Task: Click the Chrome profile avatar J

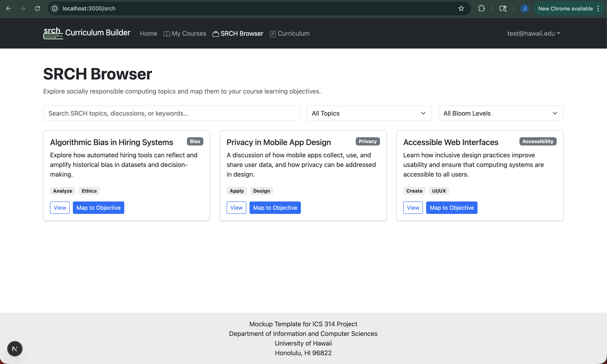Action: (525, 9)
